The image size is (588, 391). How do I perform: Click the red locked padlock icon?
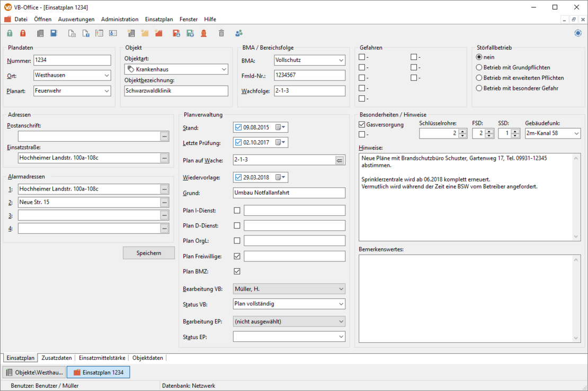[x=23, y=33]
